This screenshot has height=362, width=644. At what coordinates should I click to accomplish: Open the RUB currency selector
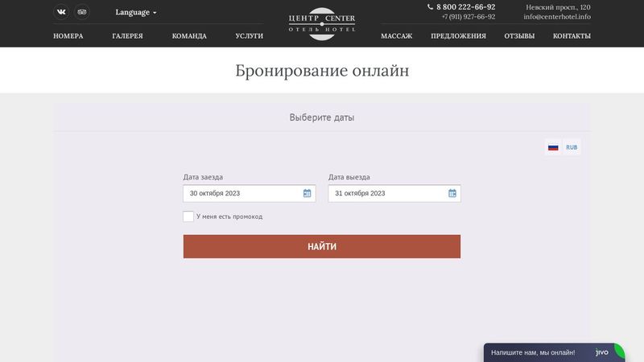click(572, 147)
